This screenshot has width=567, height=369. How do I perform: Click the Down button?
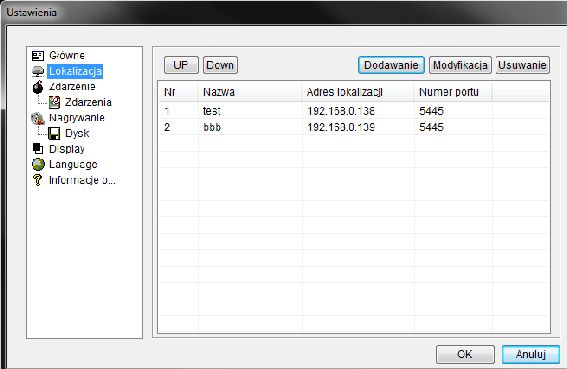coord(220,65)
